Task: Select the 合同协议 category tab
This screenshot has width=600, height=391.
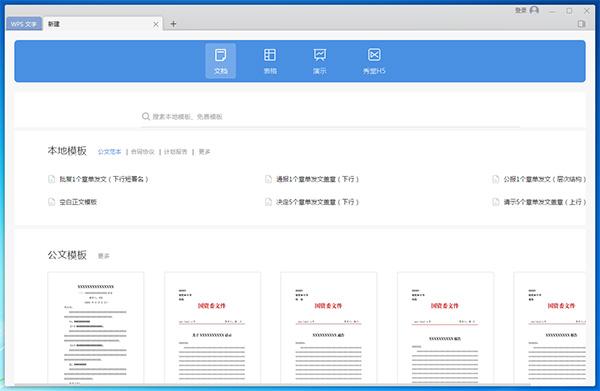Action: point(142,152)
